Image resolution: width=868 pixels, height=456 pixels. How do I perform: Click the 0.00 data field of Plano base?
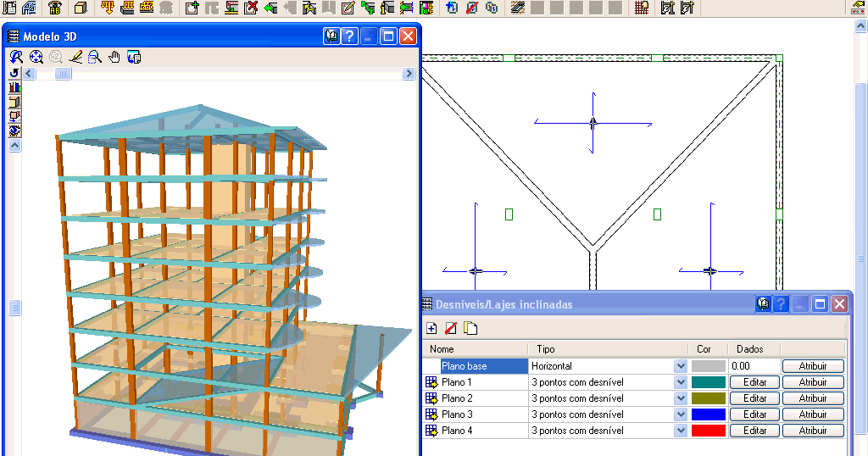point(754,366)
